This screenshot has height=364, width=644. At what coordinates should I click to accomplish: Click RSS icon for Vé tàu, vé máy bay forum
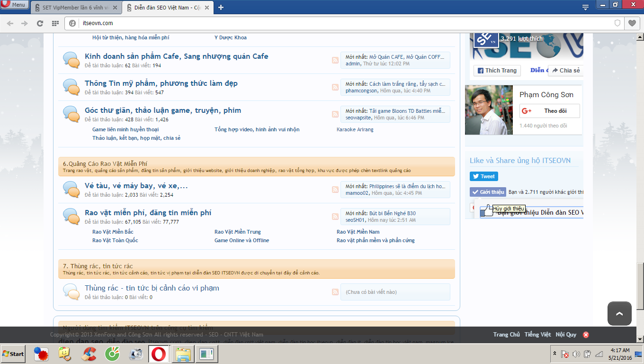point(335,190)
